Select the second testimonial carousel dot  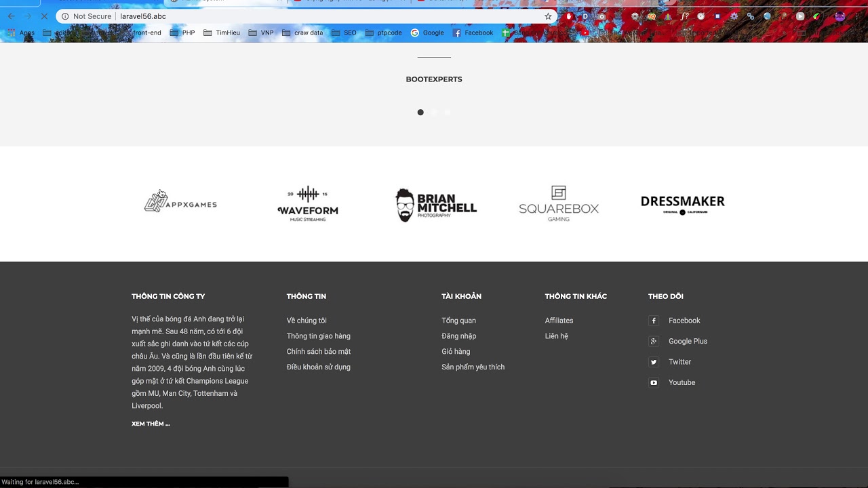[434, 113]
